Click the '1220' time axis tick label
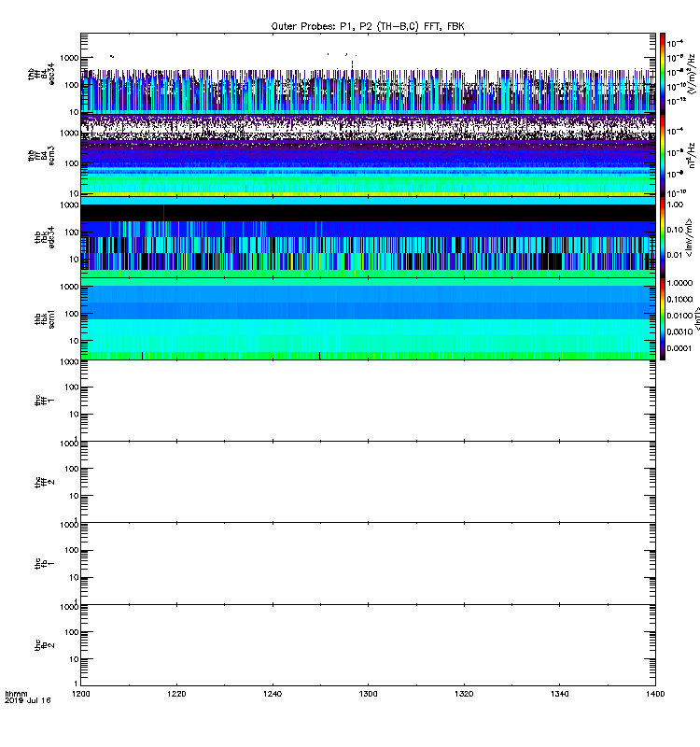The image size is (700, 747). 176,694
